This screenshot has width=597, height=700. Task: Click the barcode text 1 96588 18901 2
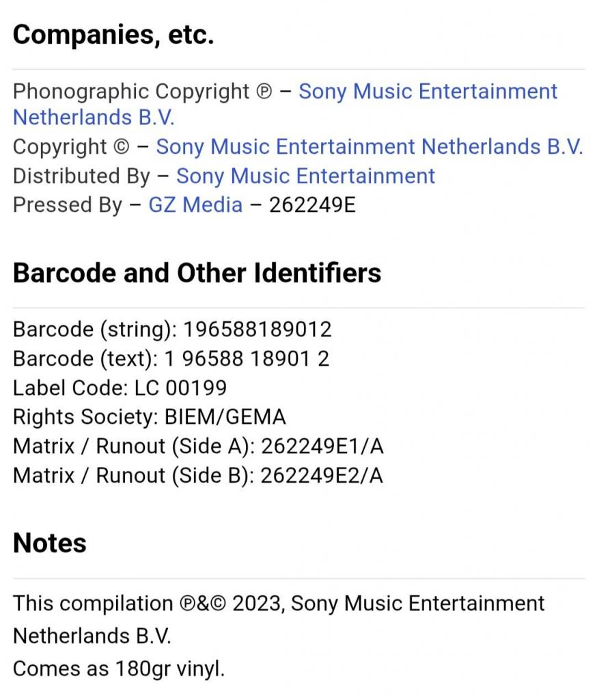247,358
